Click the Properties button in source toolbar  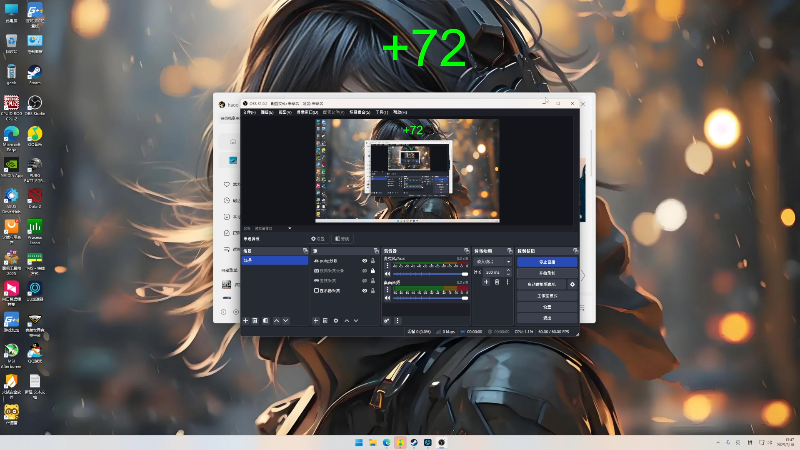click(x=318, y=239)
